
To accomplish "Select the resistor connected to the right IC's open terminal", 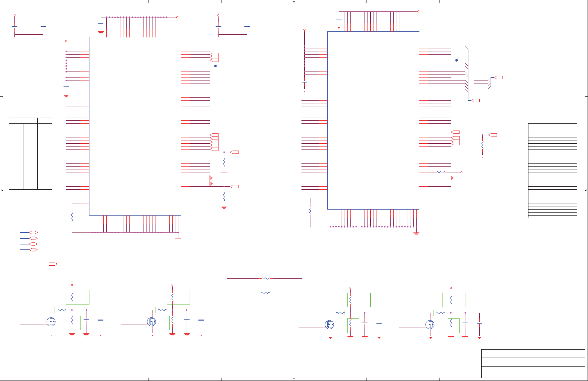I will tap(441, 172).
